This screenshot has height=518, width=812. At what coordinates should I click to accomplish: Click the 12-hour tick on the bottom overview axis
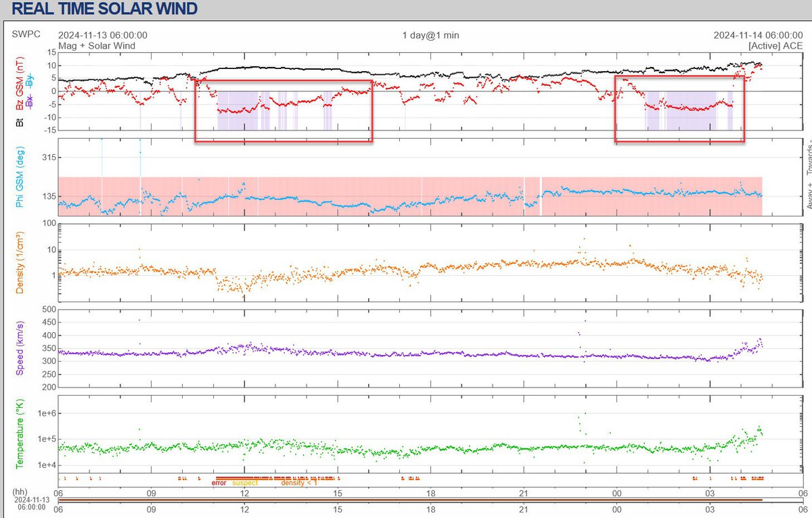coord(244,511)
